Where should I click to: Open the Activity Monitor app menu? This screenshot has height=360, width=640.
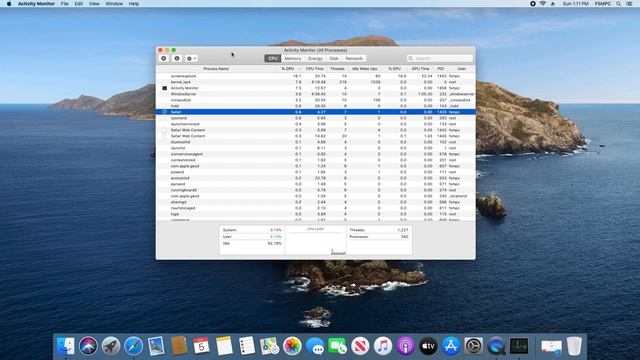click(36, 4)
